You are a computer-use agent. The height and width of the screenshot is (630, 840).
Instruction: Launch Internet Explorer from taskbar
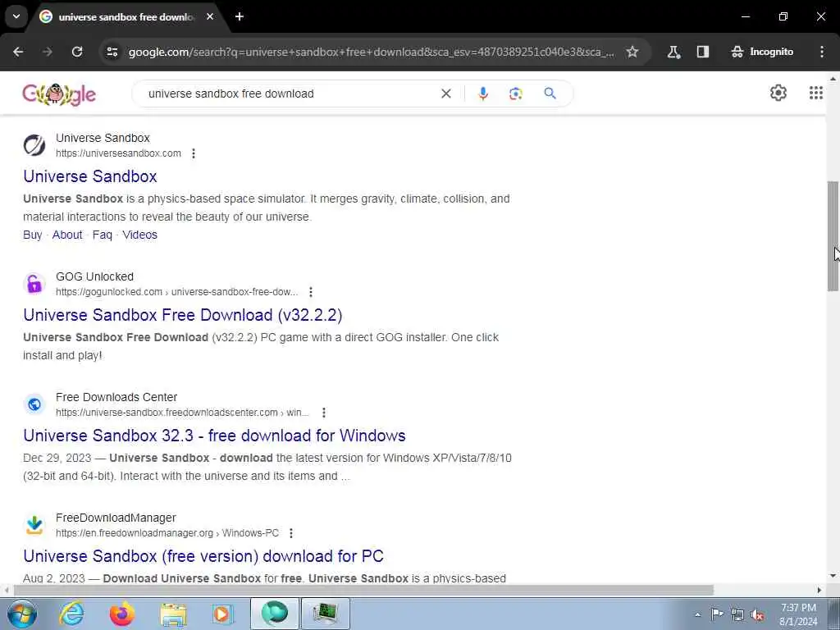click(x=72, y=614)
